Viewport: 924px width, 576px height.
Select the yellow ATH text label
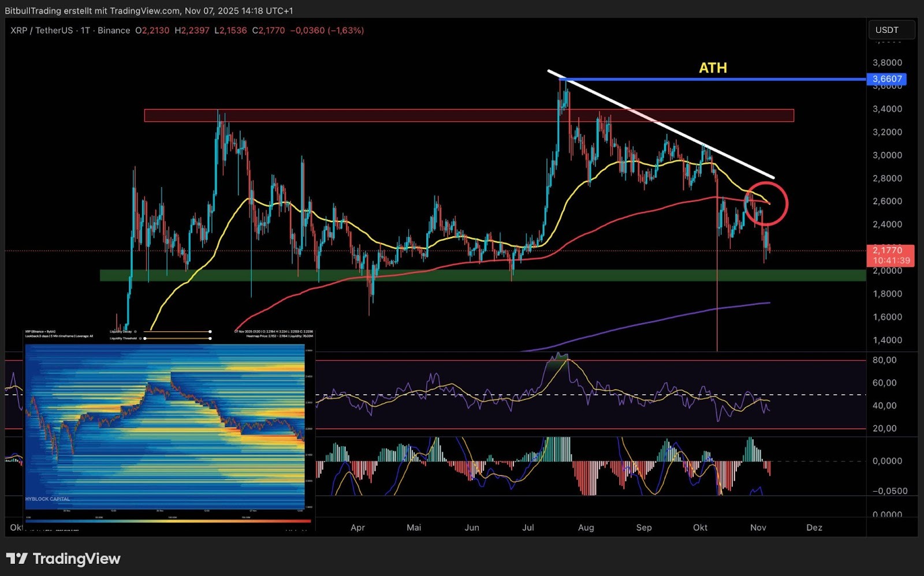713,68
